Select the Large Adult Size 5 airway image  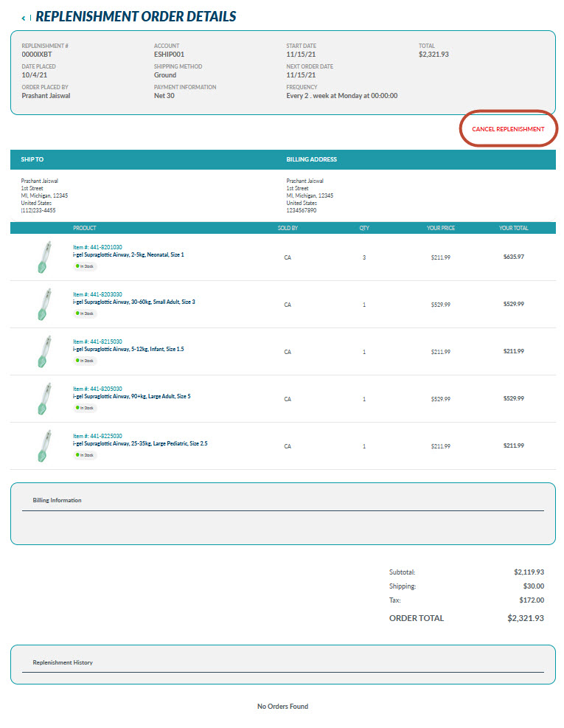coord(43,399)
